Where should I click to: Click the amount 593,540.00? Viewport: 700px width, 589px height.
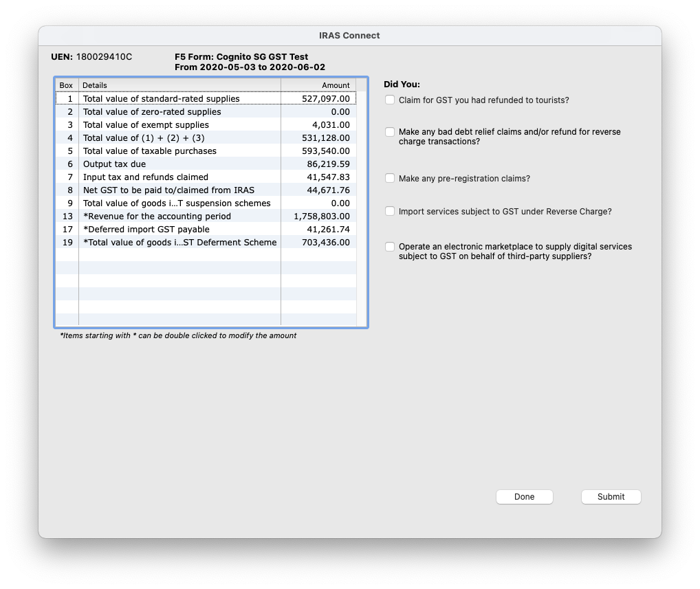pyautogui.click(x=325, y=151)
